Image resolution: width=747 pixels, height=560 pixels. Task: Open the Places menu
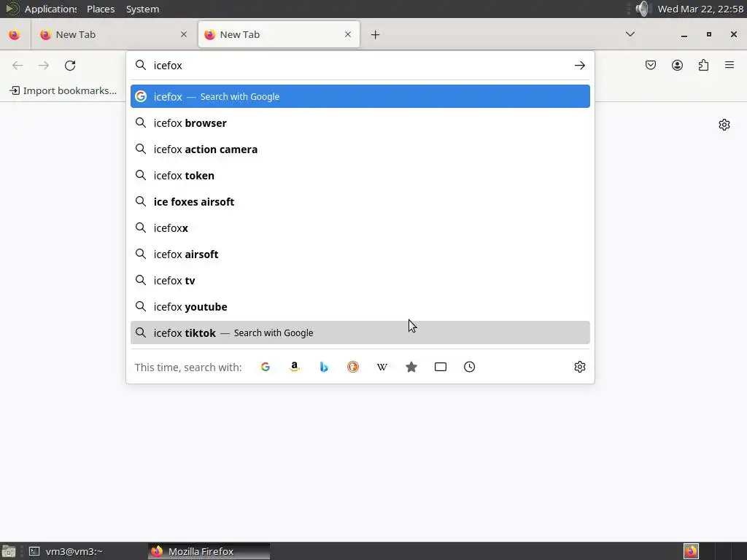(101, 9)
